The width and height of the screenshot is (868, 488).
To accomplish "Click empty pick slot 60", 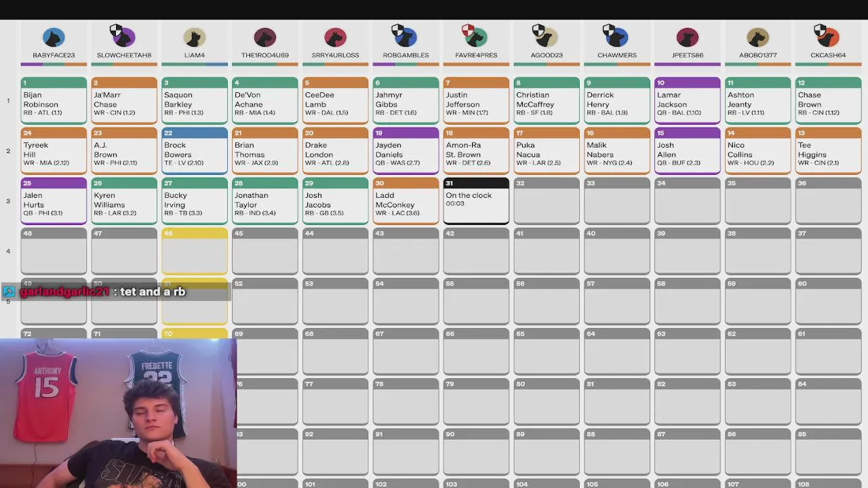I will tap(829, 301).
